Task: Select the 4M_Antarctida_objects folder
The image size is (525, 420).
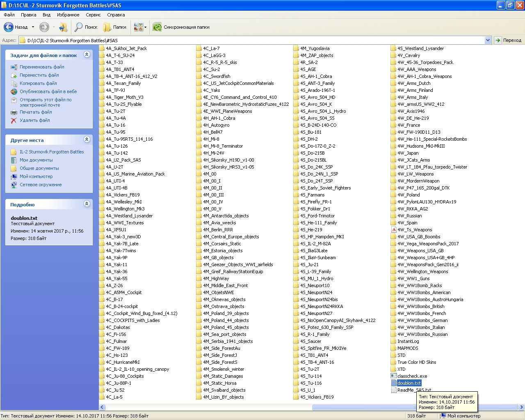Action: tap(223, 216)
